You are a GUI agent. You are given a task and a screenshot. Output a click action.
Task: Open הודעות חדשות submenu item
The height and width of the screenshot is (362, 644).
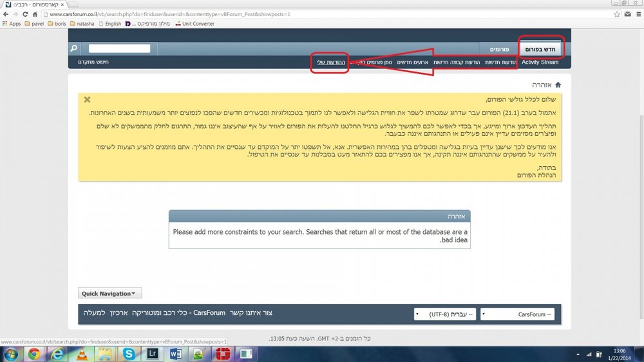500,62
